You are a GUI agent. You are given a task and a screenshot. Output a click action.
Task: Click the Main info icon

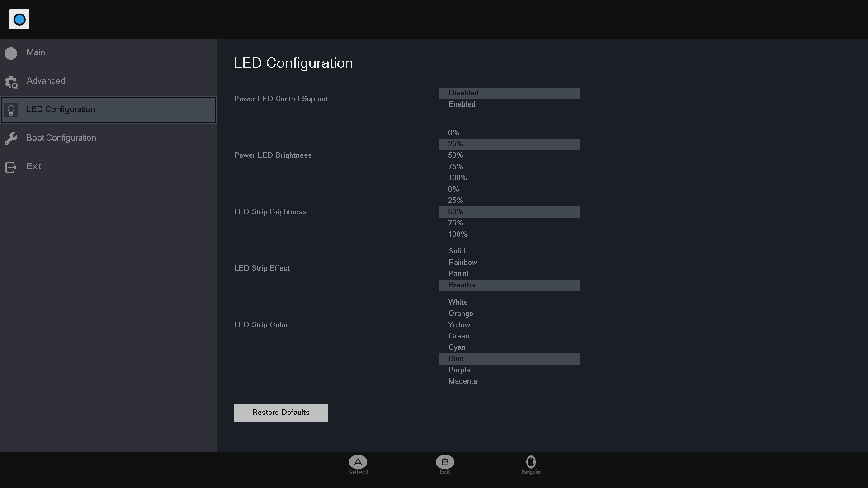11,53
